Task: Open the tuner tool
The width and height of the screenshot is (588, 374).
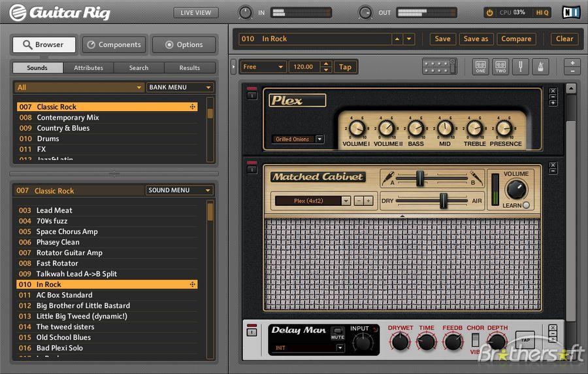Action: click(x=521, y=67)
